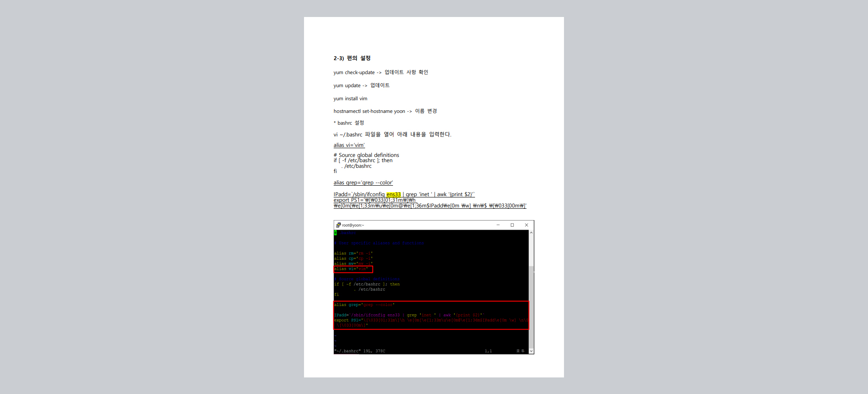Click the 'IPadd=`/sbin/ifconfig' document line
Screen dimensions: 868x394
coord(404,194)
